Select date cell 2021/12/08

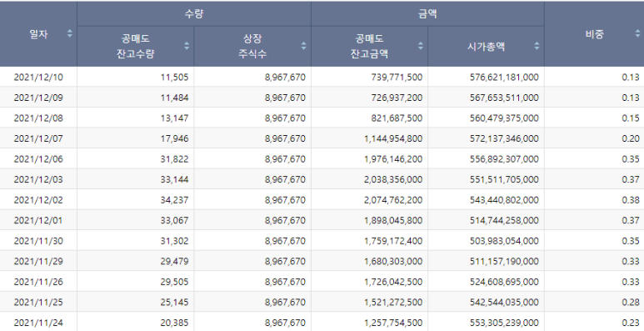38,118
